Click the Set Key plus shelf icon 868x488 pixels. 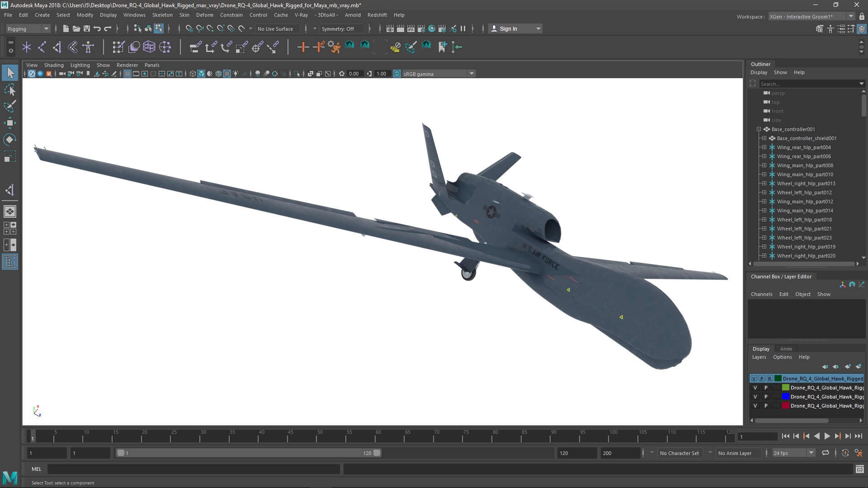click(303, 47)
